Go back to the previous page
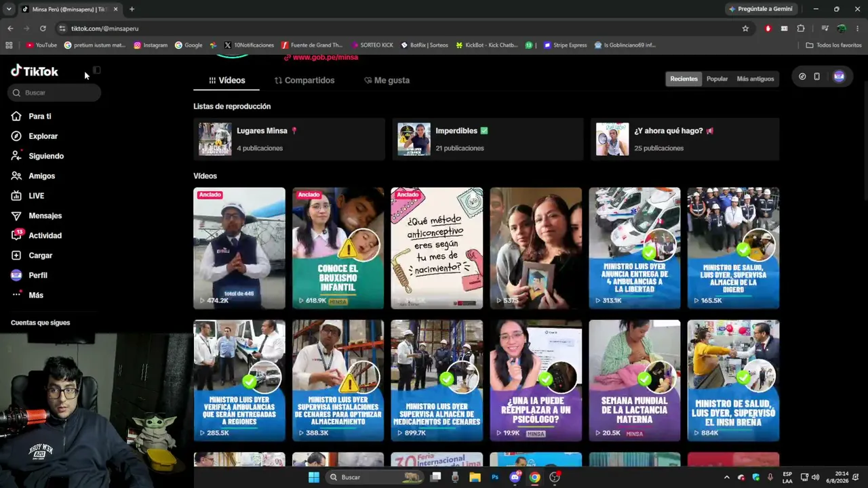 [10, 28]
